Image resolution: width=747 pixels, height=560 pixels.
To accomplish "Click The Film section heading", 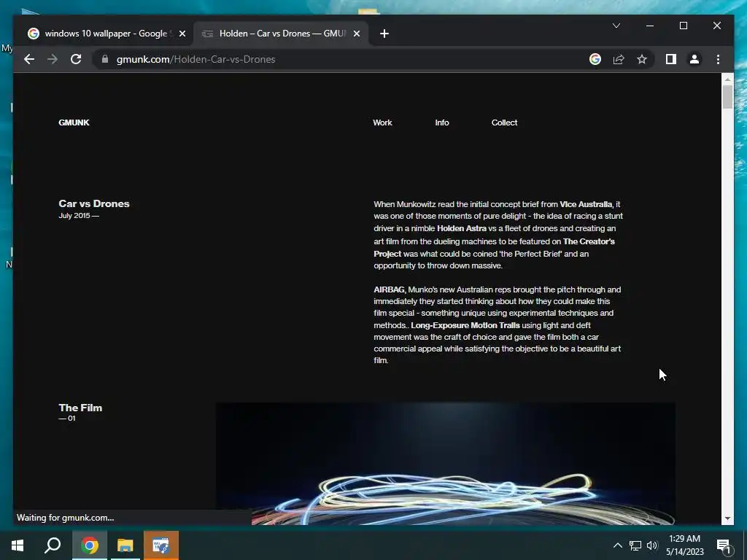I will tap(80, 408).
